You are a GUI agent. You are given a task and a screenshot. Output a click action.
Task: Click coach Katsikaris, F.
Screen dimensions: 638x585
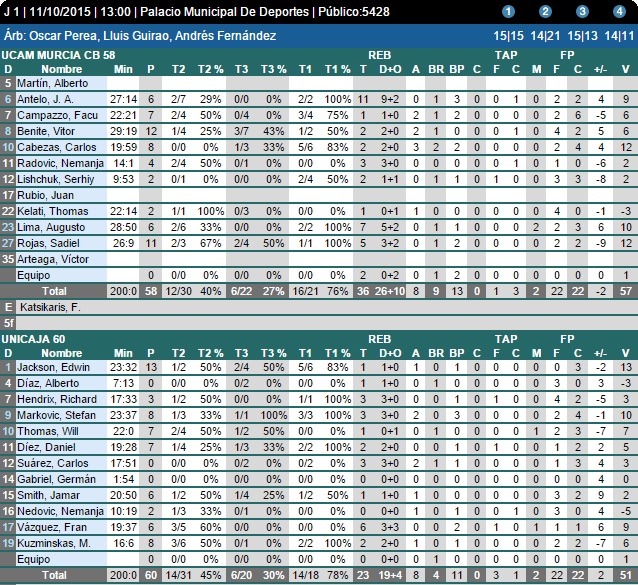50,307
